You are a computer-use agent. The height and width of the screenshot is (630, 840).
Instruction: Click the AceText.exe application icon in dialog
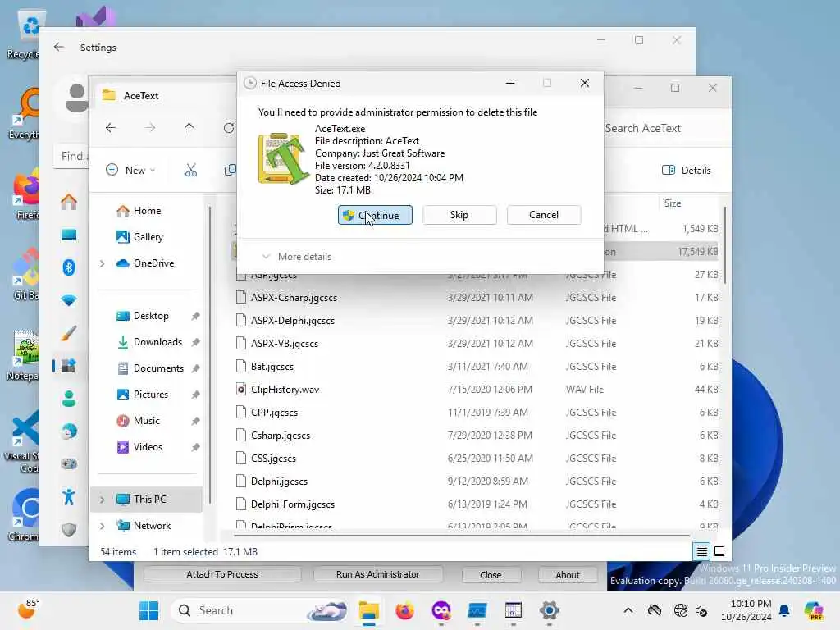tap(283, 159)
